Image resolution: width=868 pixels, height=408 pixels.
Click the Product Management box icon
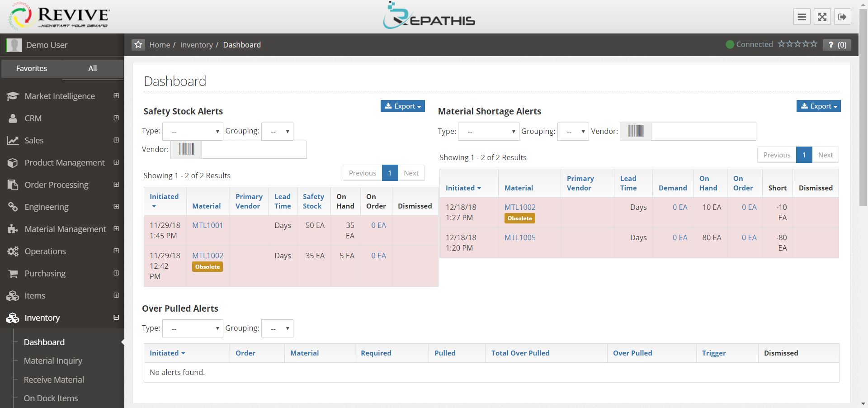point(13,162)
